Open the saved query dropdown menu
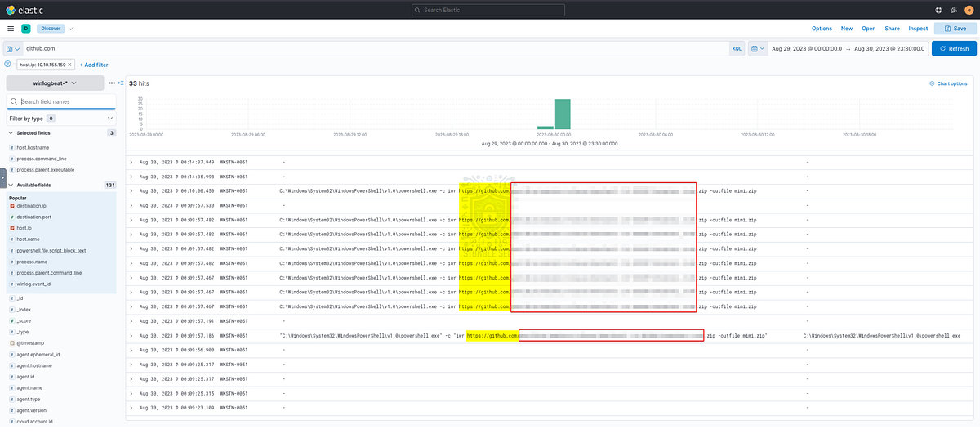Screen dimensions: 980x434 [x=13, y=49]
